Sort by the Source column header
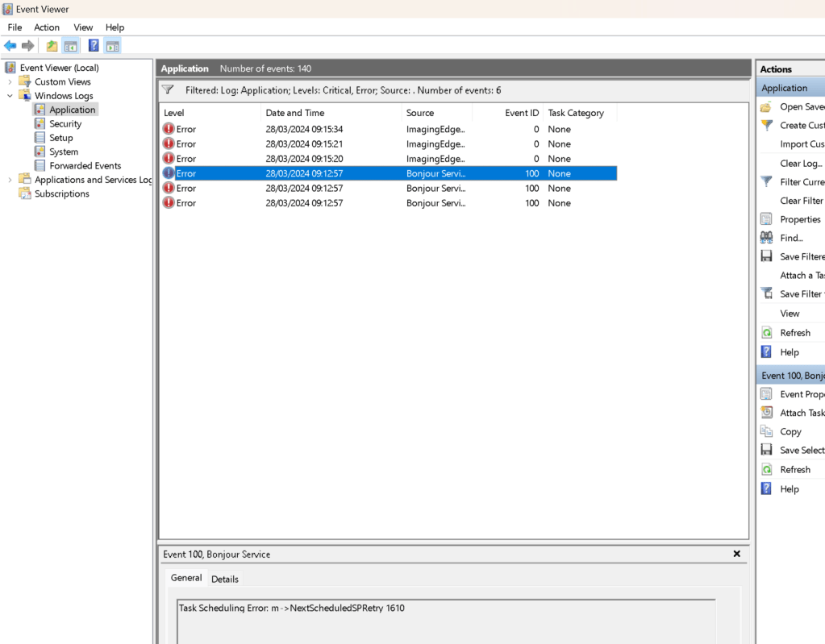This screenshot has height=644, width=825. tap(437, 113)
